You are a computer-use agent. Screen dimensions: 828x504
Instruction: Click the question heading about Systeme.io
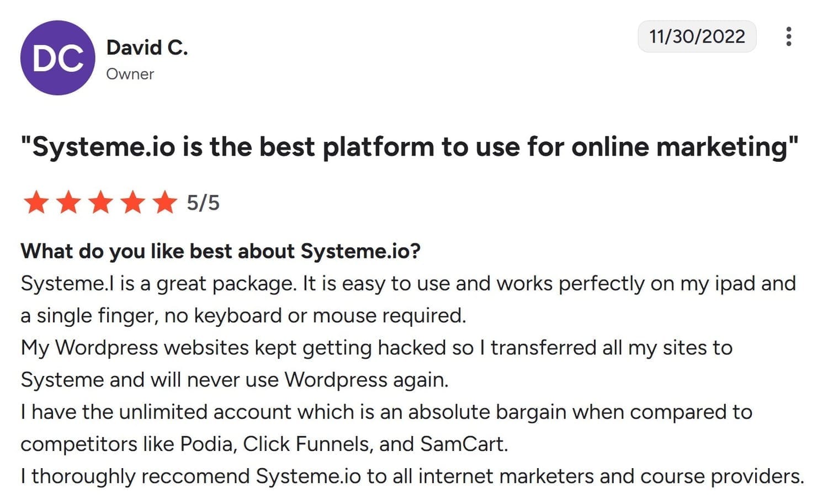[220, 251]
